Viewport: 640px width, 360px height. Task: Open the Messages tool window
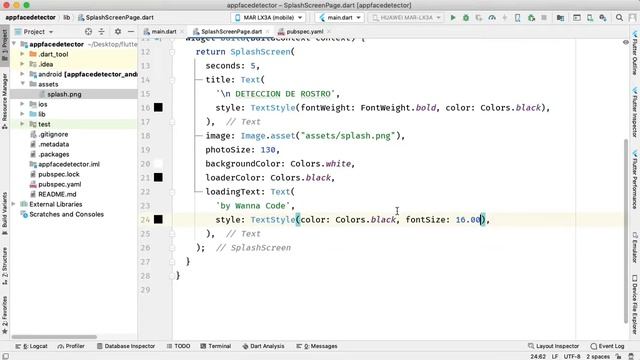coord(317,346)
